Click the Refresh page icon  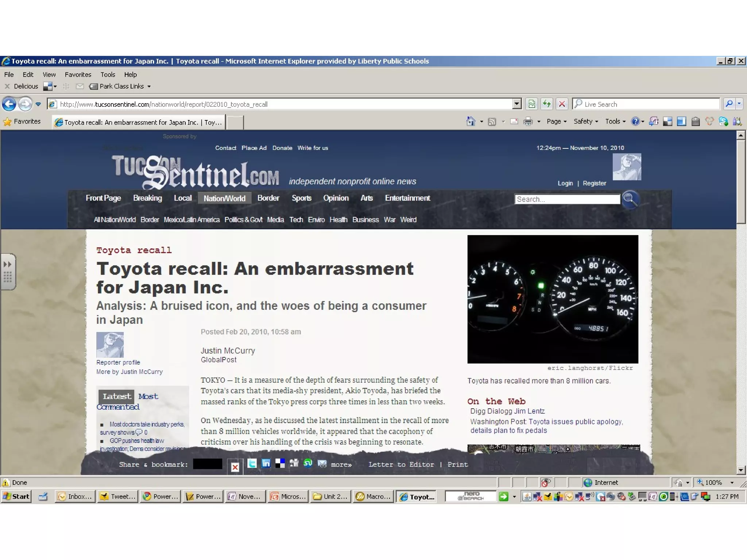(546, 104)
